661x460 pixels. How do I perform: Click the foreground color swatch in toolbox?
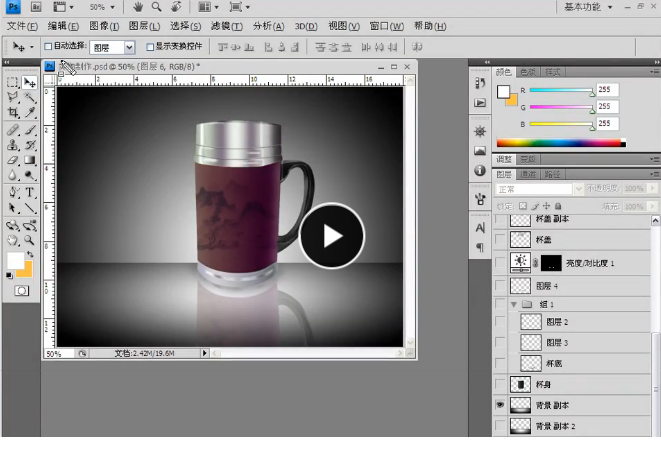[x=16, y=261]
